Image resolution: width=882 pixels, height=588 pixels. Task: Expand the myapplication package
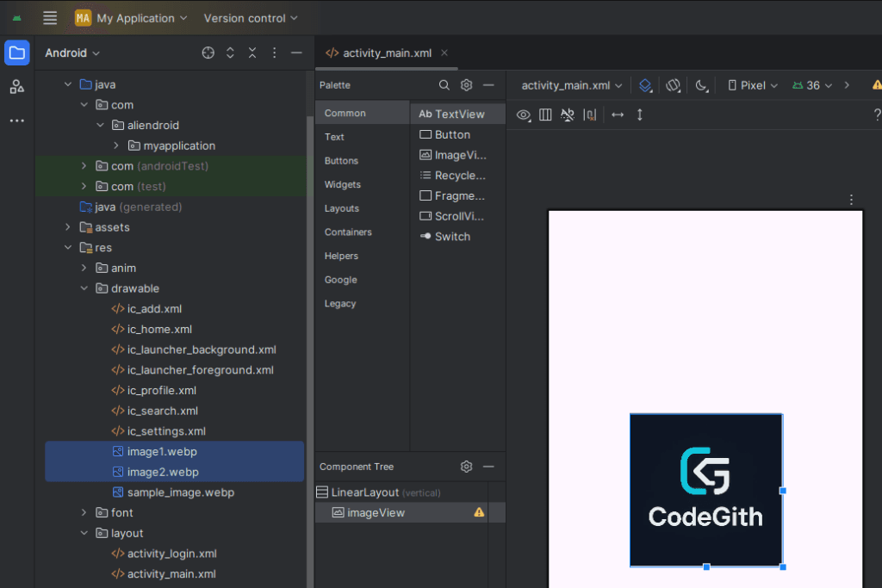[116, 145]
